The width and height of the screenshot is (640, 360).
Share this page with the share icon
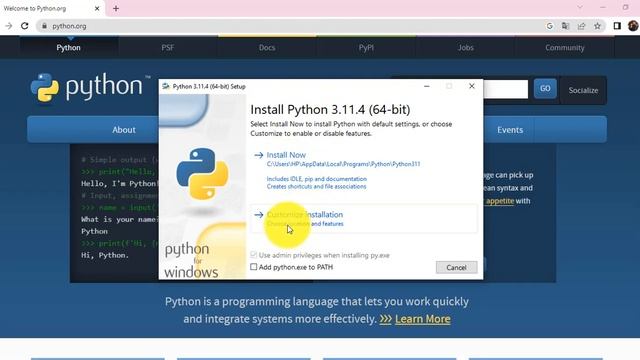point(581,26)
